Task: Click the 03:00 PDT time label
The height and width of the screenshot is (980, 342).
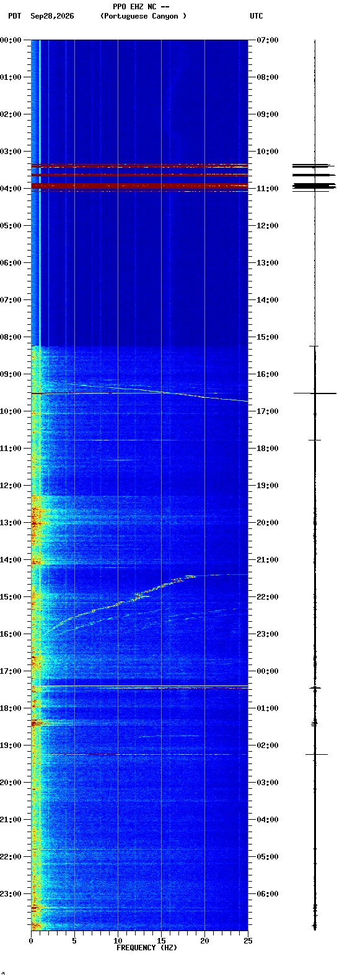Action: click(x=11, y=152)
